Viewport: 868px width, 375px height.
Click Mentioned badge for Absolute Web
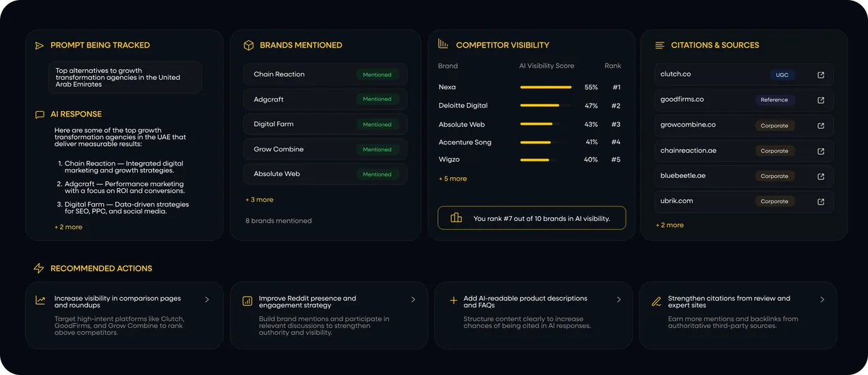coord(377,175)
